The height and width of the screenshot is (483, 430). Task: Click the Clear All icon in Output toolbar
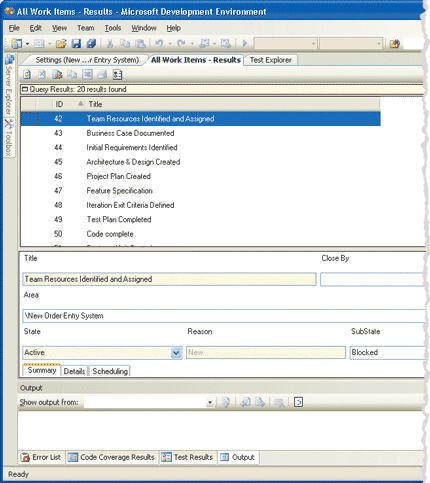[x=279, y=402]
